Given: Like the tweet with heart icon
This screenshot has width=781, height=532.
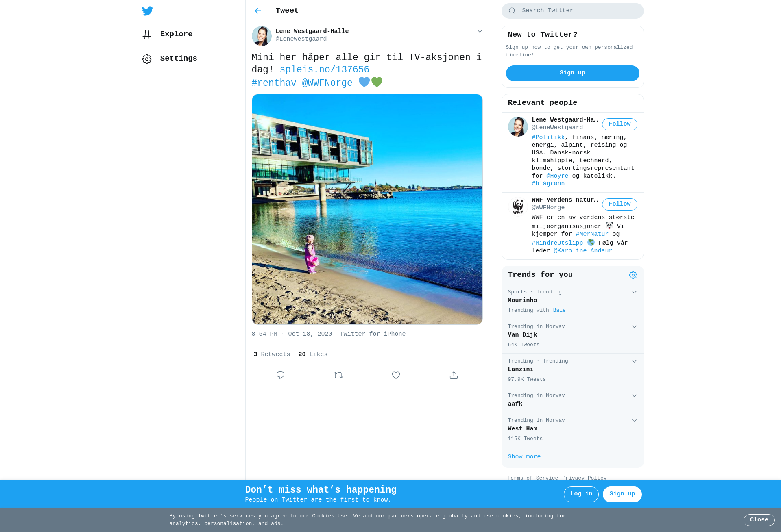Looking at the screenshot, I should pyautogui.click(x=396, y=375).
